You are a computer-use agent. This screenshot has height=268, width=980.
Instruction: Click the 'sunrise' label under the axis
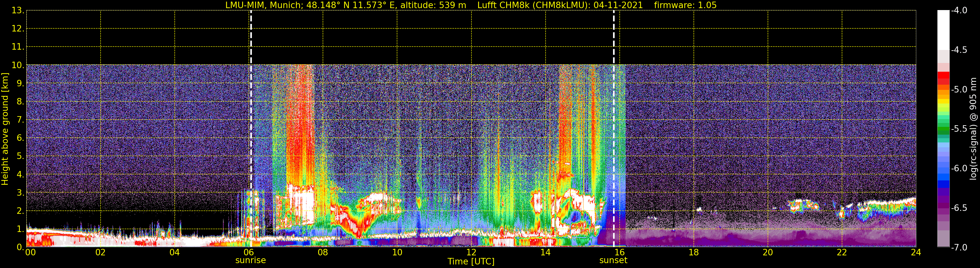pos(251,261)
